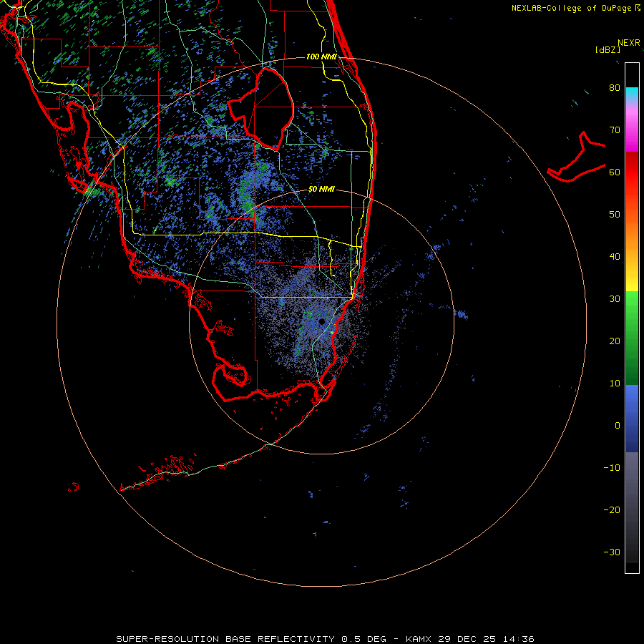Click the 80 value on dBZ scale

615,88
